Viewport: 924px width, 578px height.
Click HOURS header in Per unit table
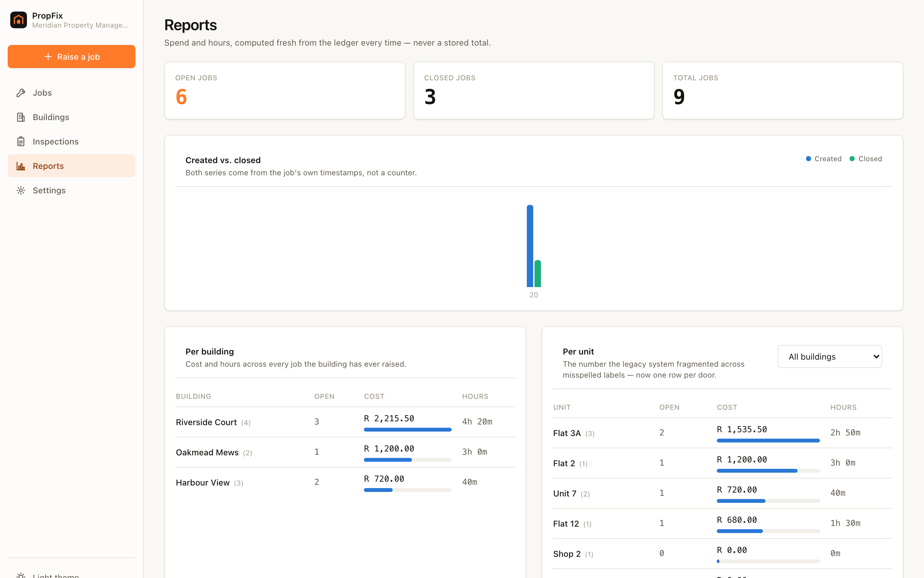843,407
